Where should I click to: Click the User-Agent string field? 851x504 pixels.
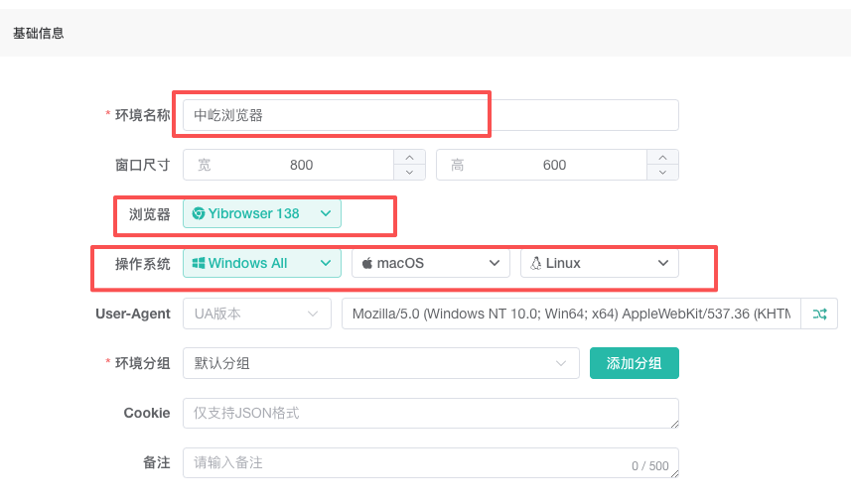pyautogui.click(x=570, y=314)
